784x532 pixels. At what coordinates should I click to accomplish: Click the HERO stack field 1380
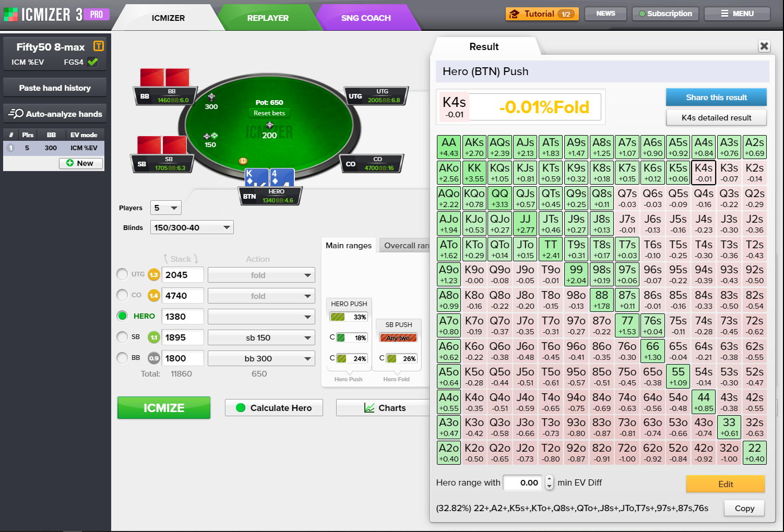(x=183, y=317)
